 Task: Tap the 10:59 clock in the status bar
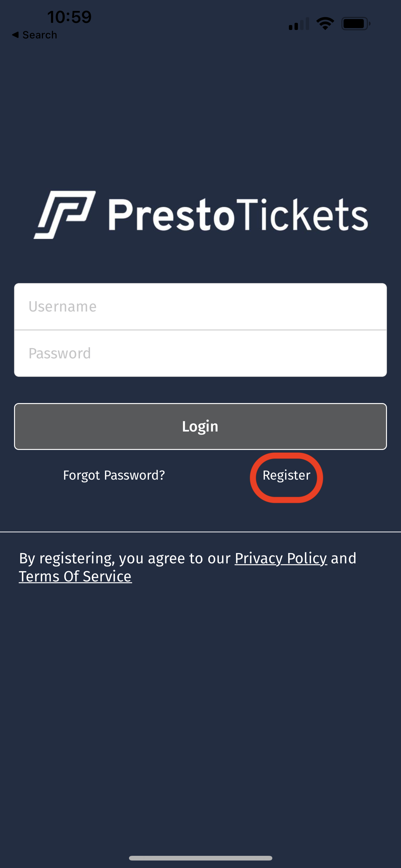69,17
